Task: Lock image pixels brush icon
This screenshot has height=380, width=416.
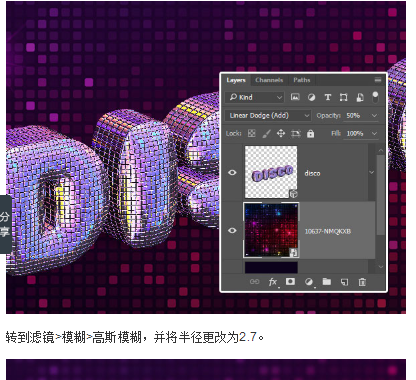Action: (x=266, y=133)
